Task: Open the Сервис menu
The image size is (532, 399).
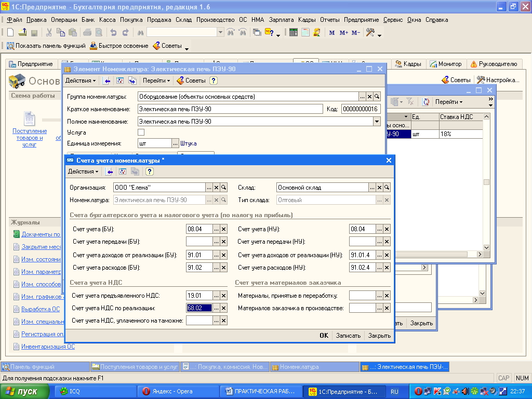Action: (393, 20)
